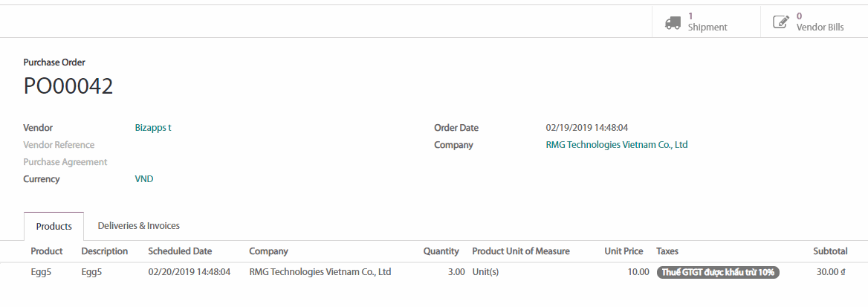
Task: Click the 10.00 unit price cell
Action: click(x=638, y=272)
